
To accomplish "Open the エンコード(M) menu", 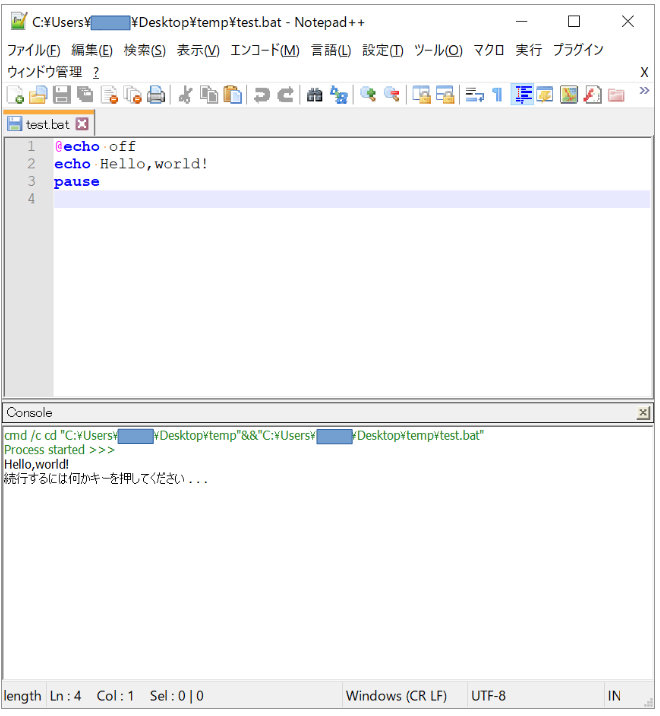I will [265, 50].
